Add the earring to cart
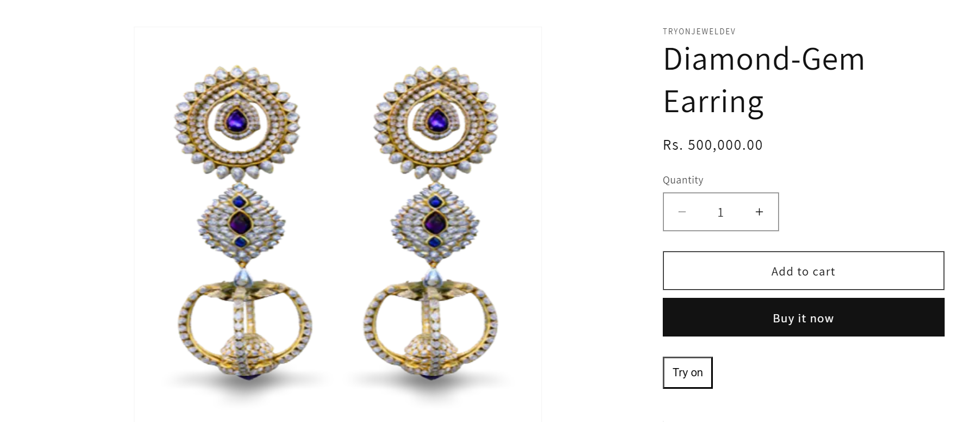This screenshot has height=422, width=980. [x=803, y=271]
